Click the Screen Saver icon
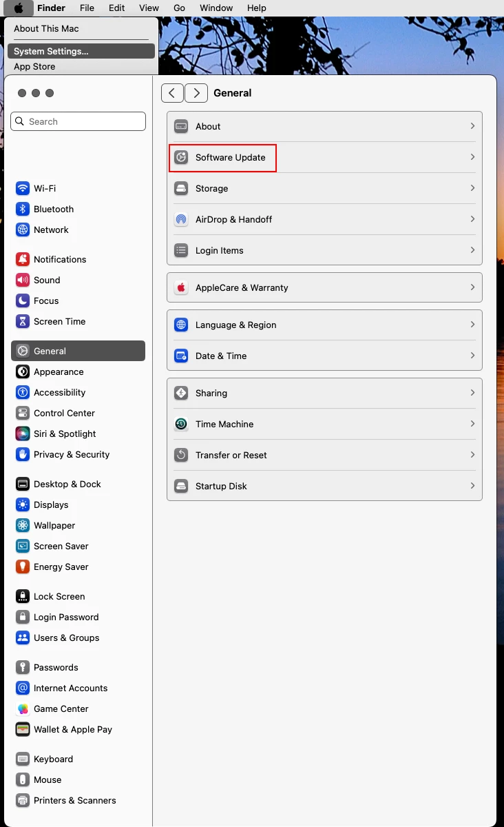This screenshot has width=504, height=827. coord(23,546)
